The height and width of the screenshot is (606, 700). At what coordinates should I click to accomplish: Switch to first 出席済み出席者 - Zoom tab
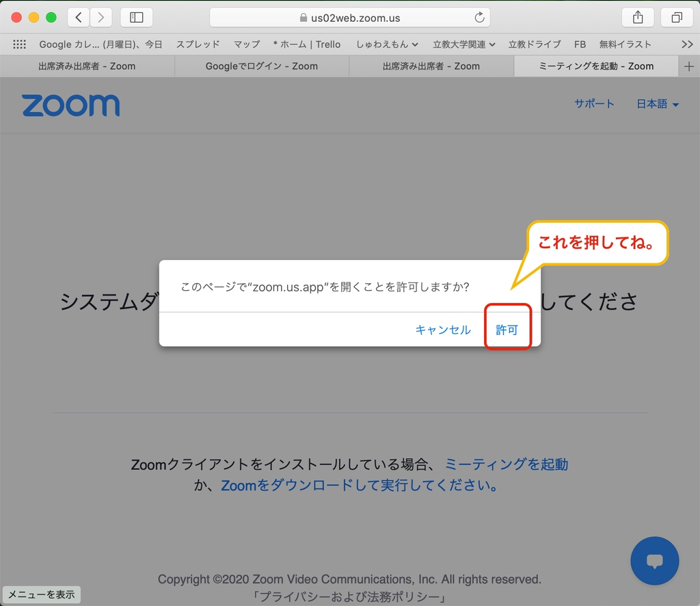tap(87, 66)
